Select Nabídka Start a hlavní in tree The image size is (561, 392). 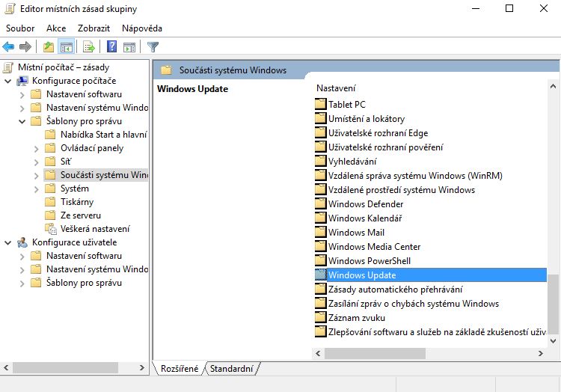pyautogui.click(x=104, y=135)
